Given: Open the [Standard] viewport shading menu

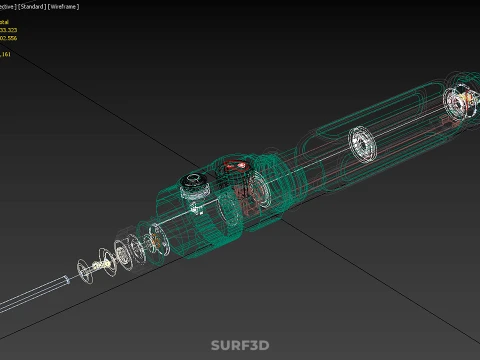Looking at the screenshot, I should point(32,7).
